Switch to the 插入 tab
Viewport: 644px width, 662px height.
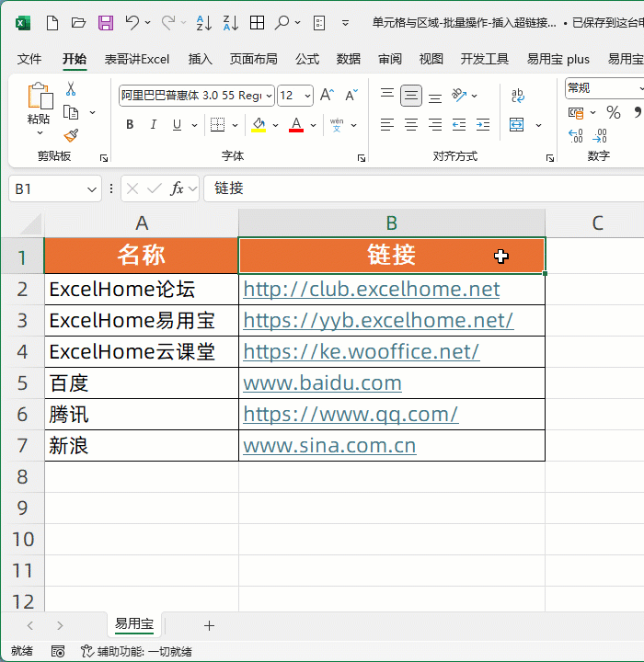pyautogui.click(x=200, y=59)
